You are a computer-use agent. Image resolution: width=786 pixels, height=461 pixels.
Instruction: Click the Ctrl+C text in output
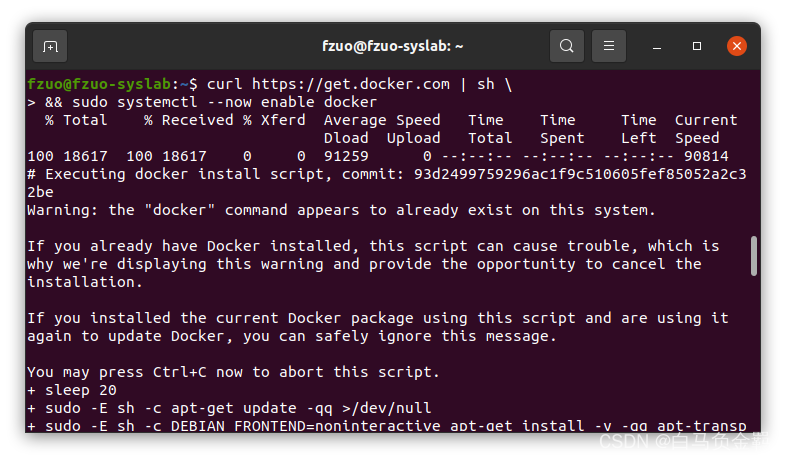[179, 372]
